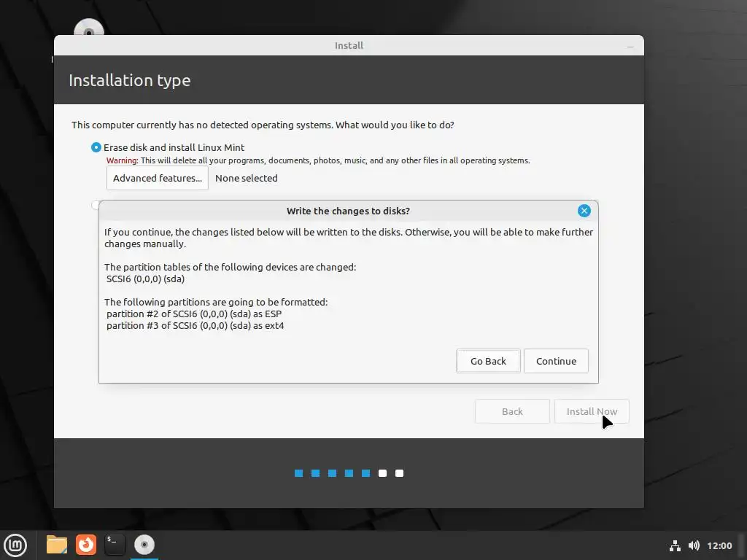This screenshot has height=560, width=747.
Task: Open the Linux Mint start menu
Action: click(x=15, y=545)
